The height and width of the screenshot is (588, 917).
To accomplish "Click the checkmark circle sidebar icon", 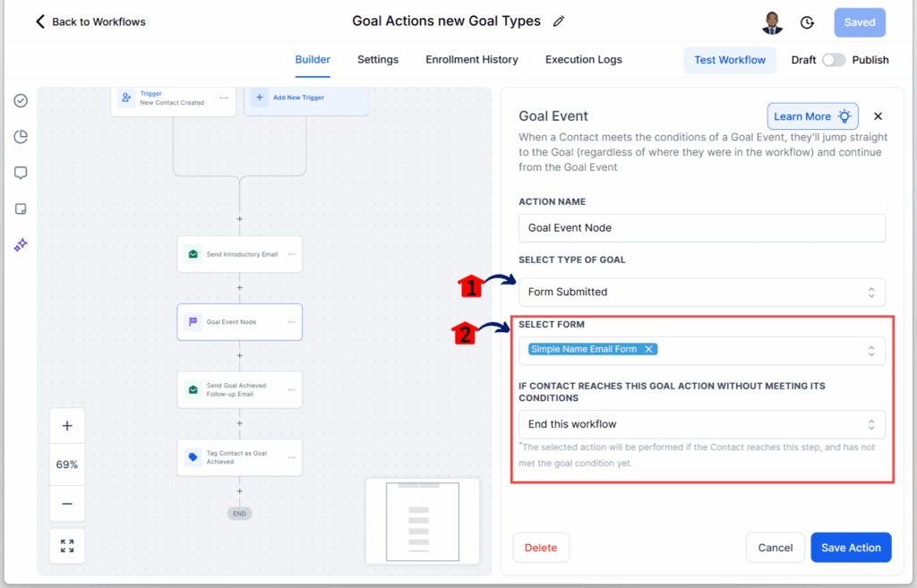I will (x=21, y=100).
